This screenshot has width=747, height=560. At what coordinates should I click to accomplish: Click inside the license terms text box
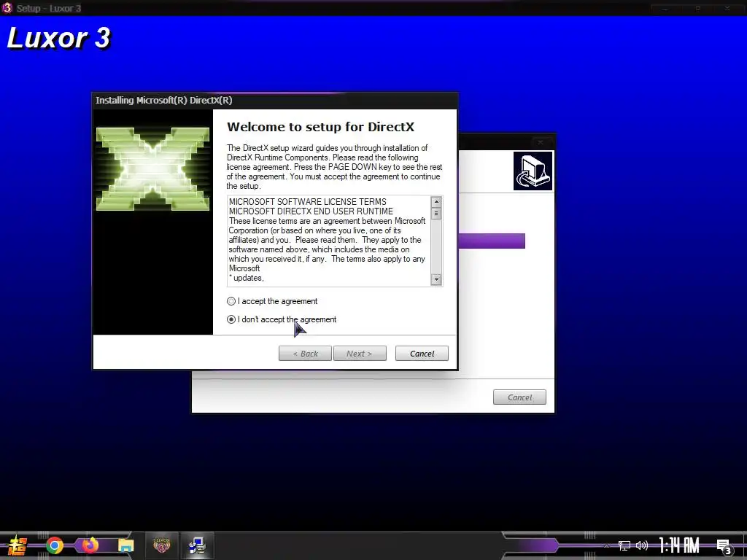click(x=329, y=241)
